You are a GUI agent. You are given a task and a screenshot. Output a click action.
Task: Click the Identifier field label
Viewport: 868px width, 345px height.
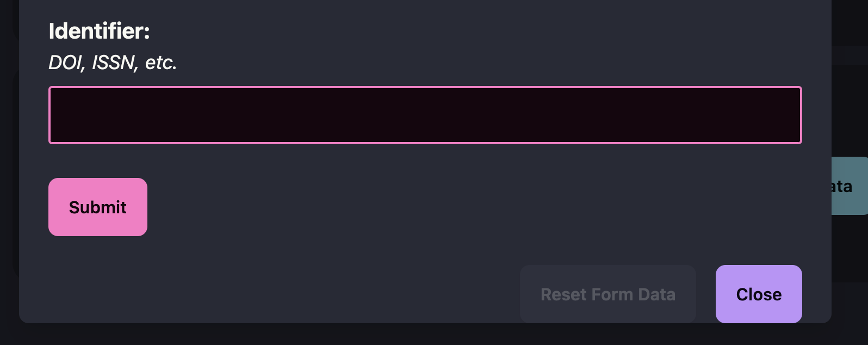click(99, 31)
